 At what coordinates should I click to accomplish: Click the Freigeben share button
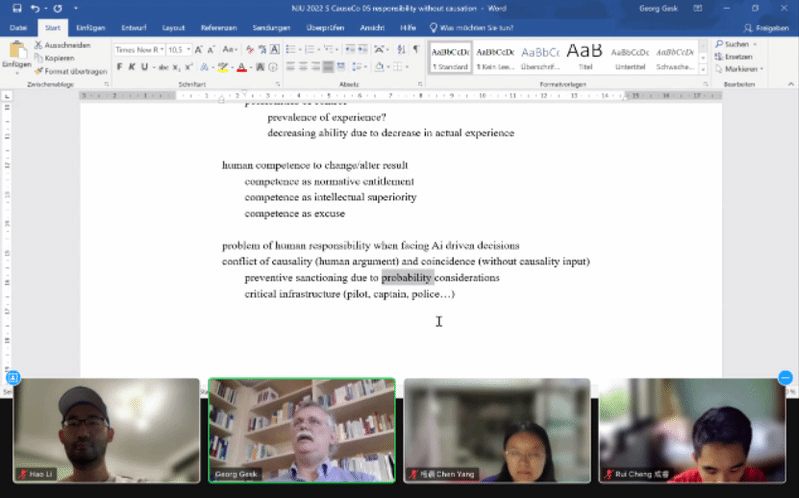766,28
